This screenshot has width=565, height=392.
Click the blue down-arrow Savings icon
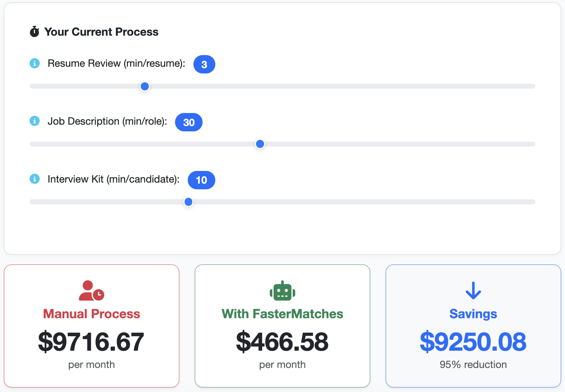point(473,291)
